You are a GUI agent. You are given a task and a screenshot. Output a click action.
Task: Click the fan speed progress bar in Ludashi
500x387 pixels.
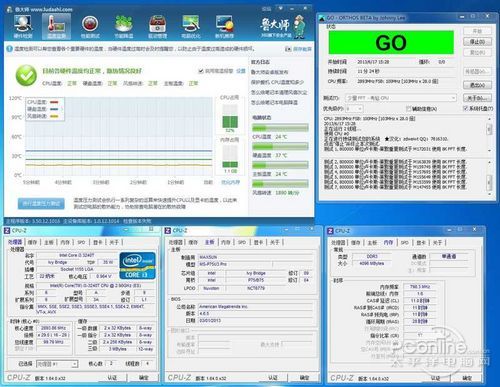click(x=280, y=184)
